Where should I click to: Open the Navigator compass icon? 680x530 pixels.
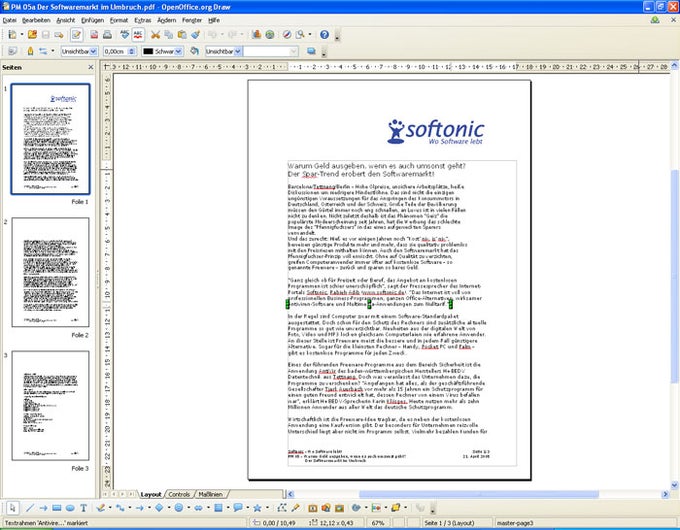(287, 35)
